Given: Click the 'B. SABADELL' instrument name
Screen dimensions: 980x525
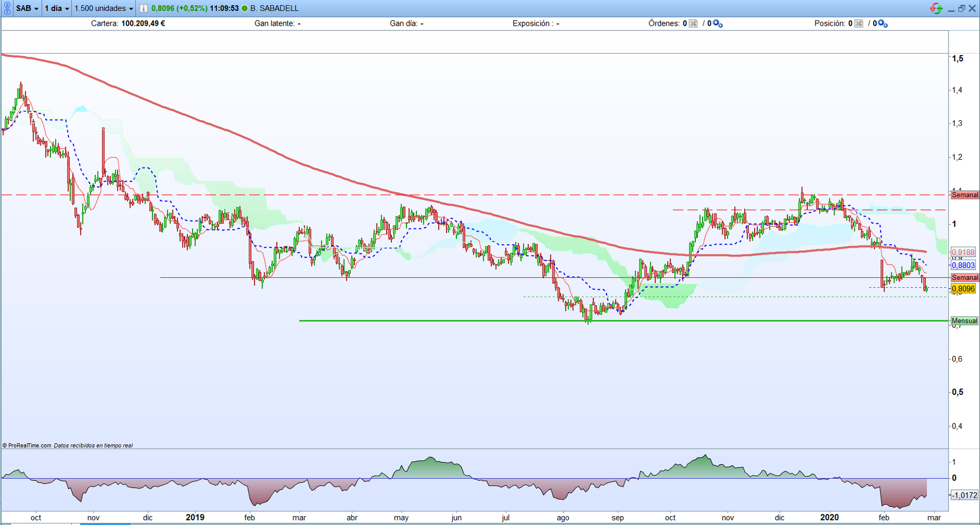Looking at the screenshot, I should pos(274,8).
